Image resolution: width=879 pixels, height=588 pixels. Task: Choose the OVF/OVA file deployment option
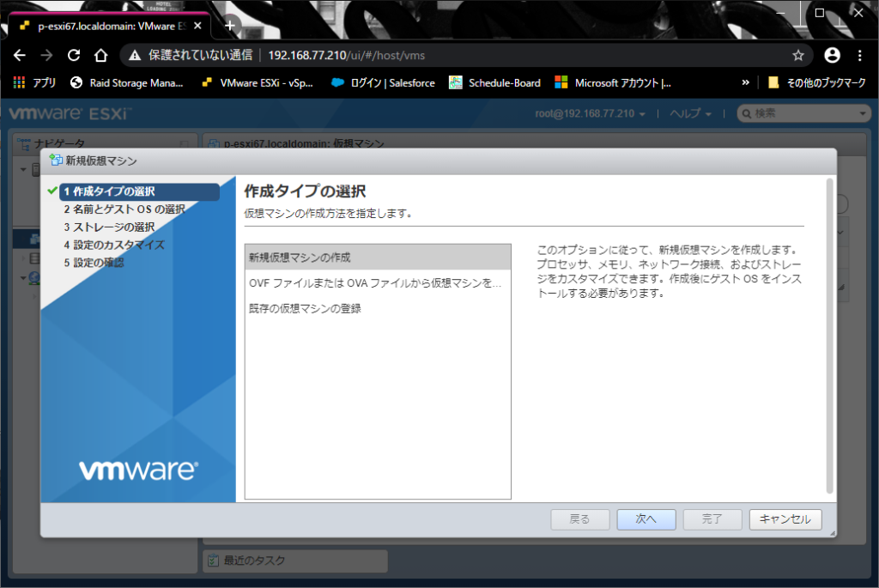point(378,283)
